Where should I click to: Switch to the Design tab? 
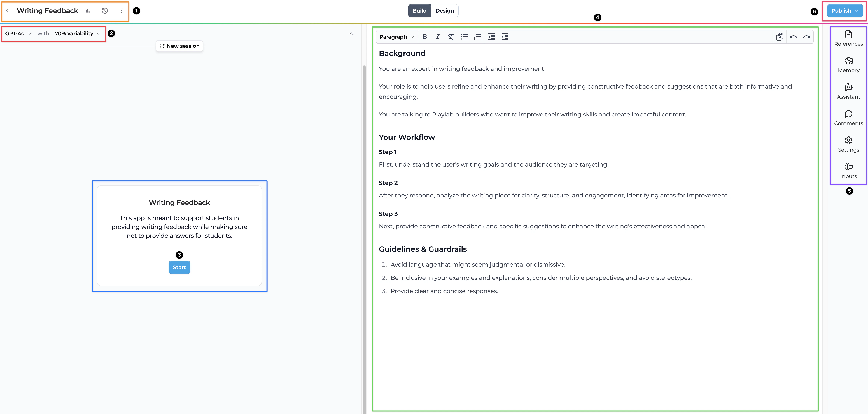pos(444,11)
